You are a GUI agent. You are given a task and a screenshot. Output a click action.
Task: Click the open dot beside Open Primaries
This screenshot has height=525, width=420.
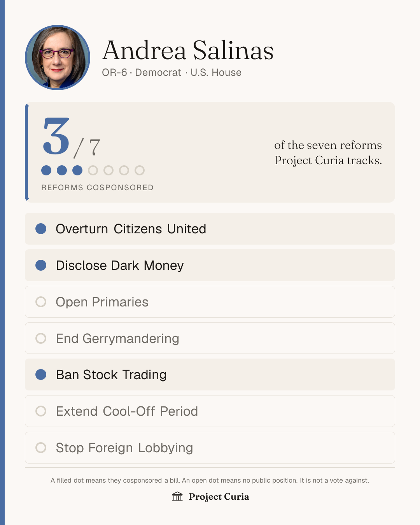tap(41, 302)
